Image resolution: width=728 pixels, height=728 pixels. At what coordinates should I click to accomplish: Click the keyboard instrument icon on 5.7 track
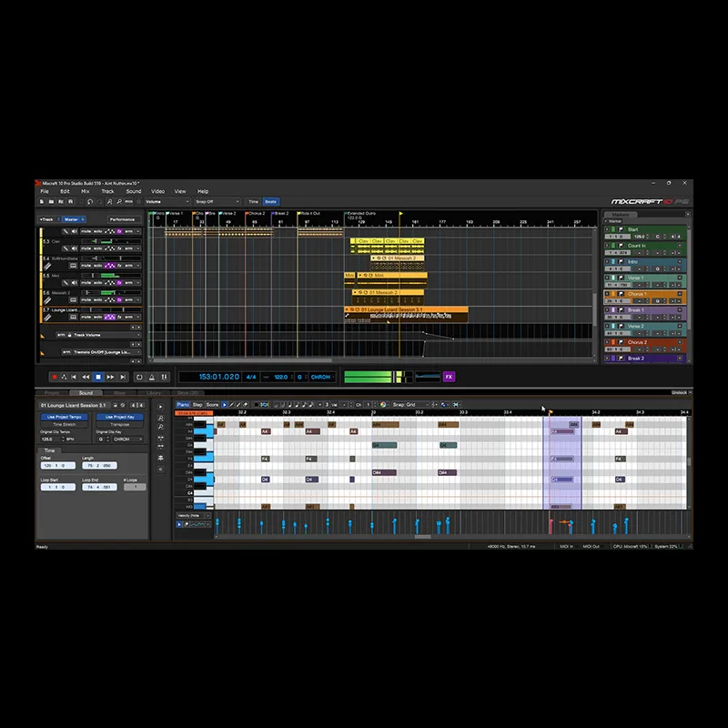(73, 317)
